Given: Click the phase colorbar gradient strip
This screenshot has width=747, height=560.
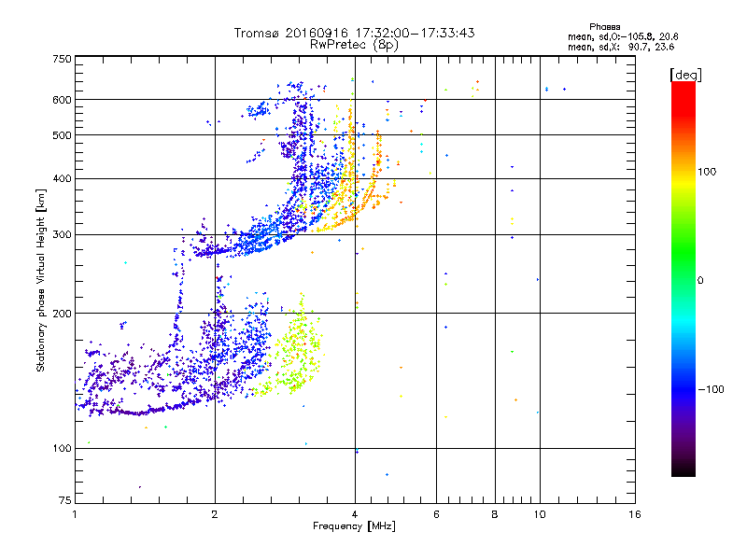Looking at the screenshot, I should tap(684, 278).
